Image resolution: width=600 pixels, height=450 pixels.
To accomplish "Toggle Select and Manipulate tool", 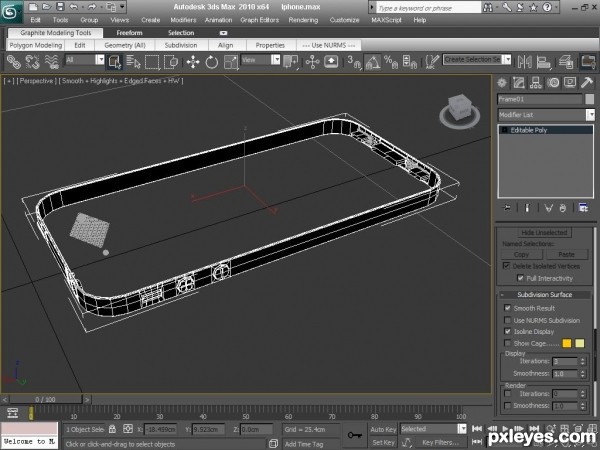I will point(312,62).
